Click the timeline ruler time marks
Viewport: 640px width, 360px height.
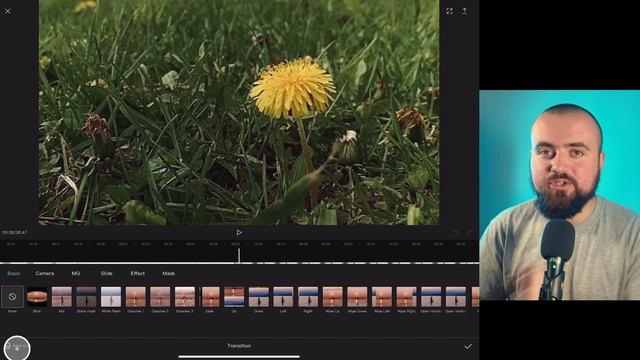(239, 244)
